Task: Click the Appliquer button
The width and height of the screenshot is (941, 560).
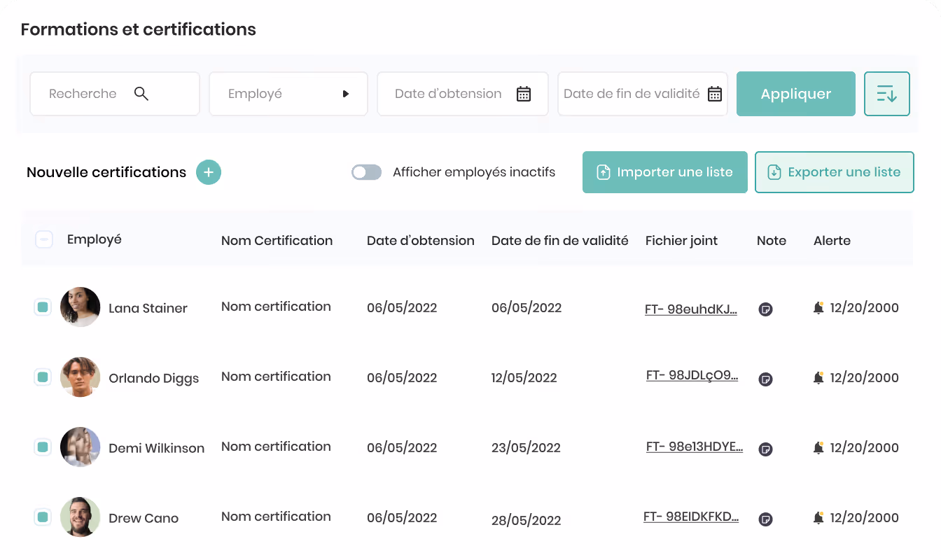Action: coord(796,94)
